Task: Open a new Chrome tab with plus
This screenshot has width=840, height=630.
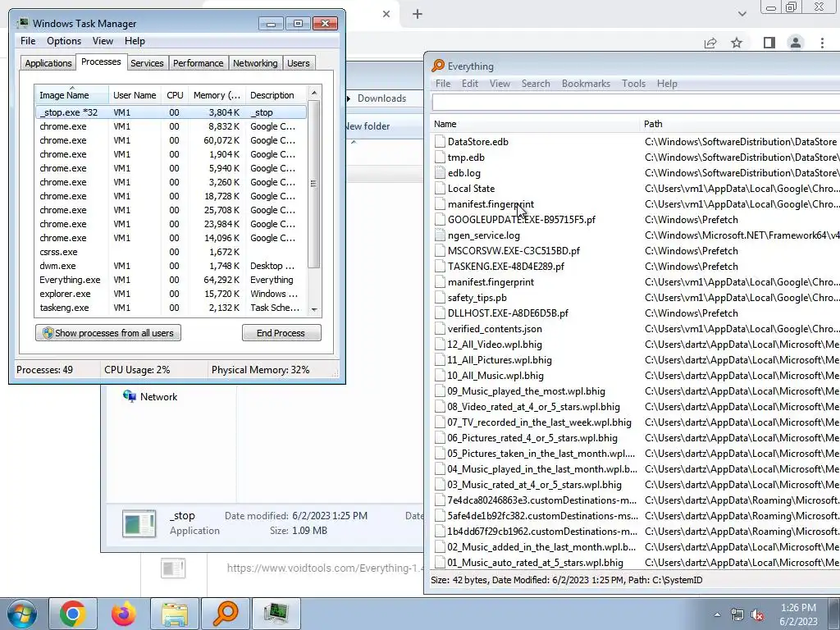Action: (418, 14)
